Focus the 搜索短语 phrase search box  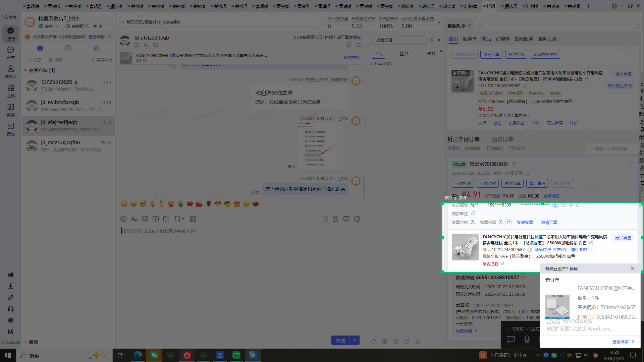(x=397, y=40)
